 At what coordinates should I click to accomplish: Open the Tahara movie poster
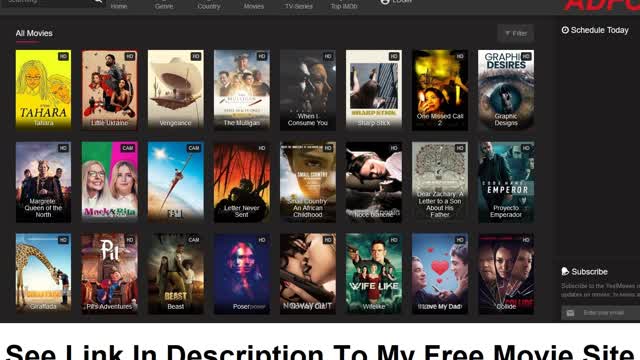(x=43, y=90)
